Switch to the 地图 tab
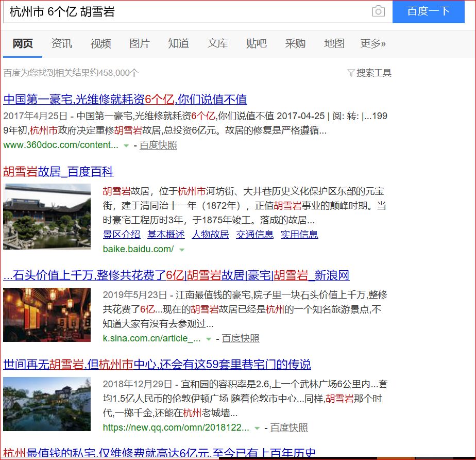This screenshot has width=476, height=460. tap(334, 43)
